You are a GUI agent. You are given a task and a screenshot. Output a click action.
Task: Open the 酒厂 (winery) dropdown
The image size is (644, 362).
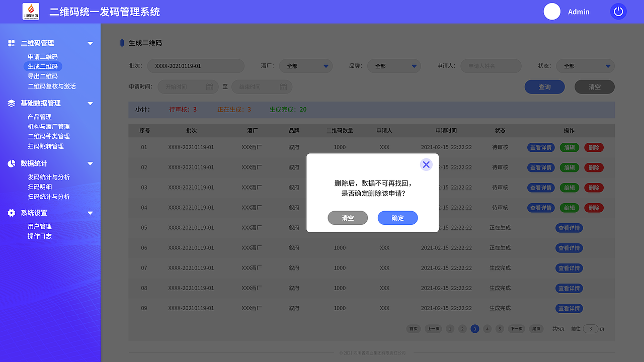pyautogui.click(x=306, y=66)
